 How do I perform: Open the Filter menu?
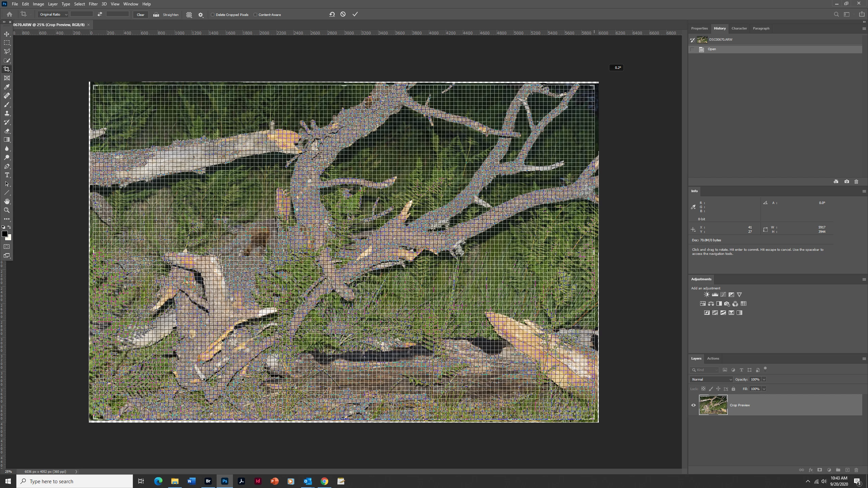[93, 4]
